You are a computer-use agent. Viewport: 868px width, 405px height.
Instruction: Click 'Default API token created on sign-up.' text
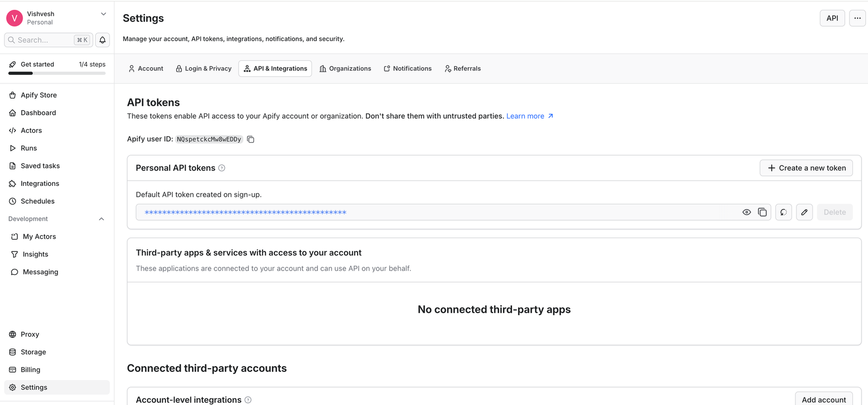[x=199, y=195]
